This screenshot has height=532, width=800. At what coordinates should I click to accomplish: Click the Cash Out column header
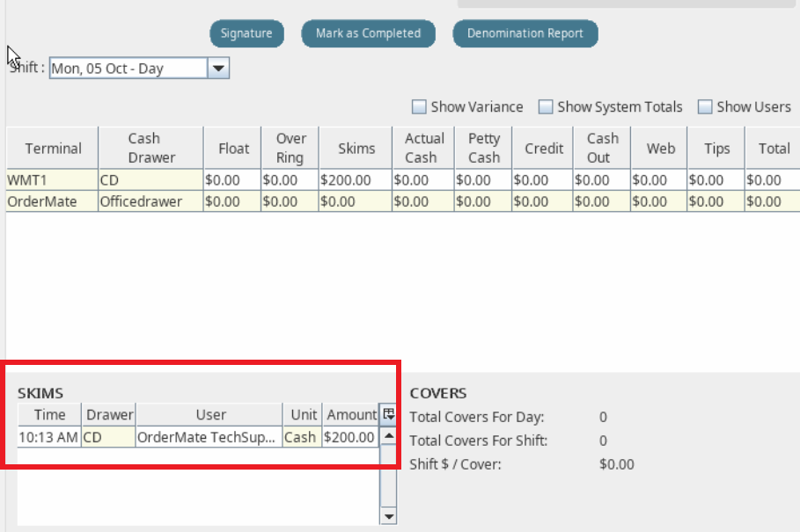tap(602, 149)
